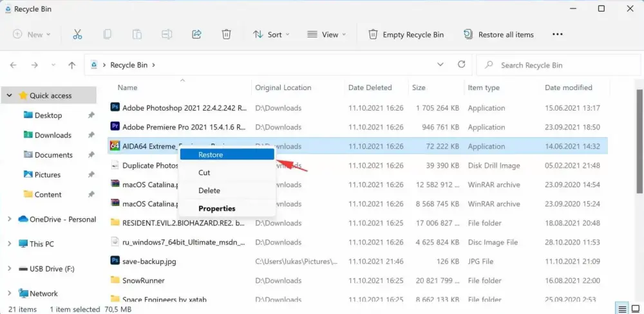This screenshot has height=314, width=644.
Task: Switch to Details view in status bar
Action: [x=622, y=309]
